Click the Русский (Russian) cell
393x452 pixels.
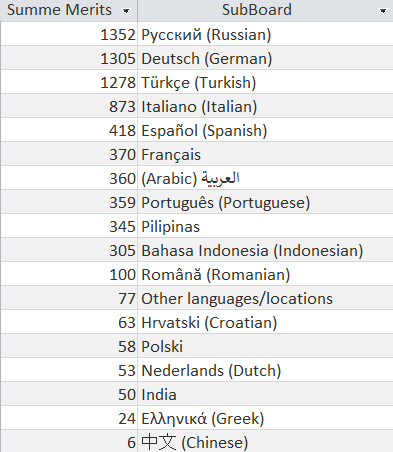(x=265, y=34)
